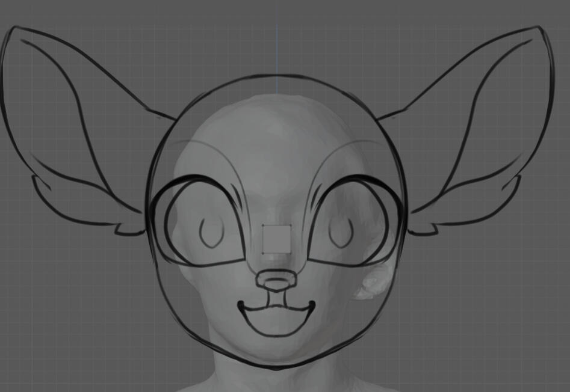Select the top-left vertex of the square plane
The width and height of the screenshot is (570, 392).
tap(263, 226)
